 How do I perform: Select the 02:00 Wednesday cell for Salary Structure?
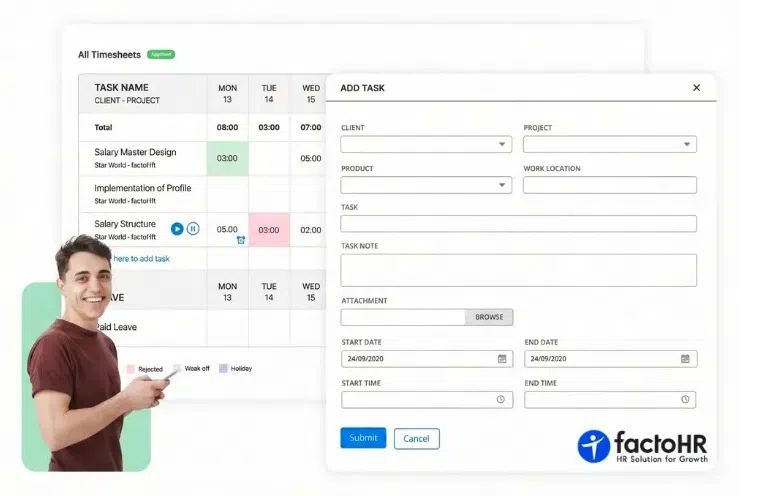point(311,230)
